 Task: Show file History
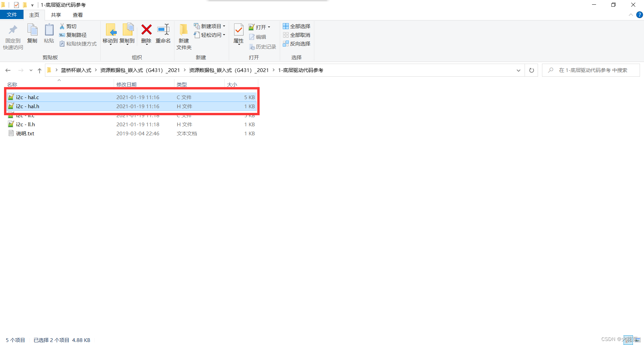(263, 47)
